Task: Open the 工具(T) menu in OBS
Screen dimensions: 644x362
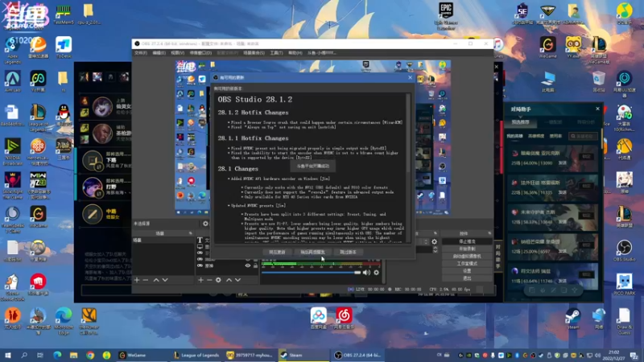Action: point(276,53)
